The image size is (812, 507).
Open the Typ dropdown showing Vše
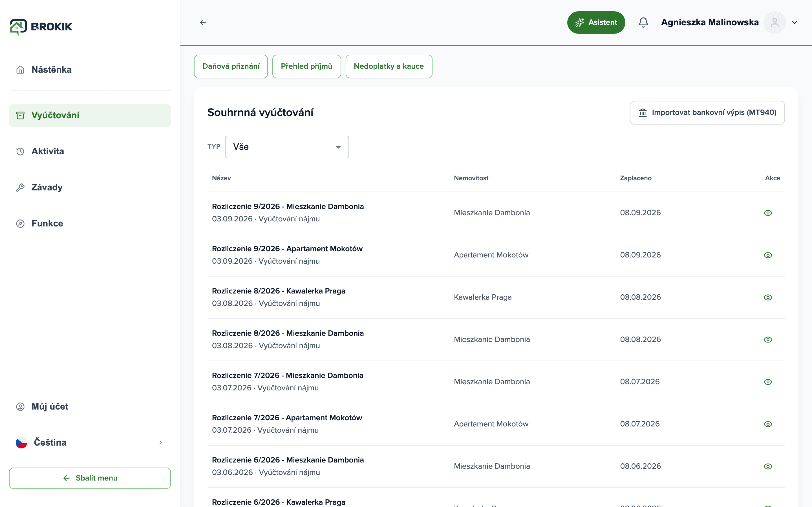[x=287, y=147]
